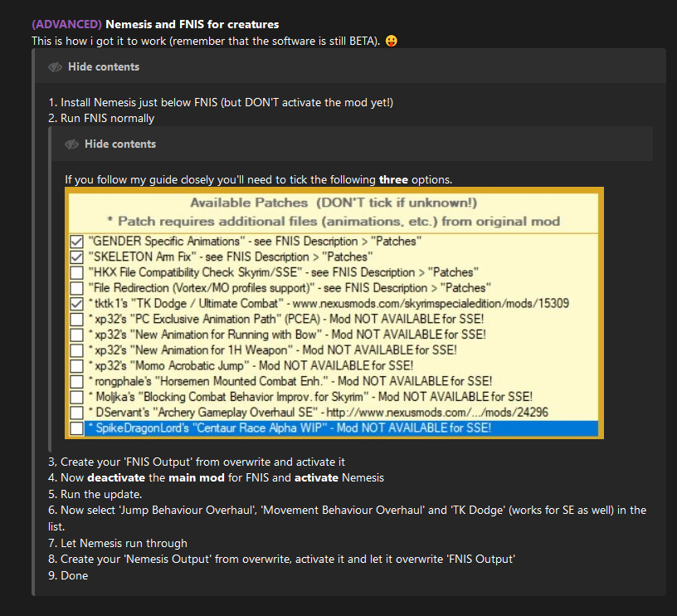The height and width of the screenshot is (616, 677).
Task: Click the nexusmods URL in the TK Dodge row
Action: tap(431, 304)
